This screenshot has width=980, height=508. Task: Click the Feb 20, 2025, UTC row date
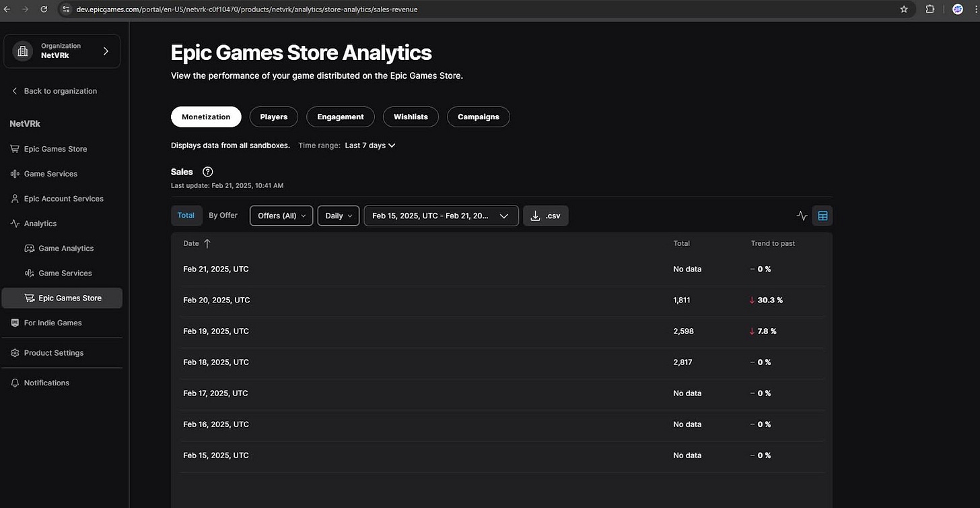(216, 300)
